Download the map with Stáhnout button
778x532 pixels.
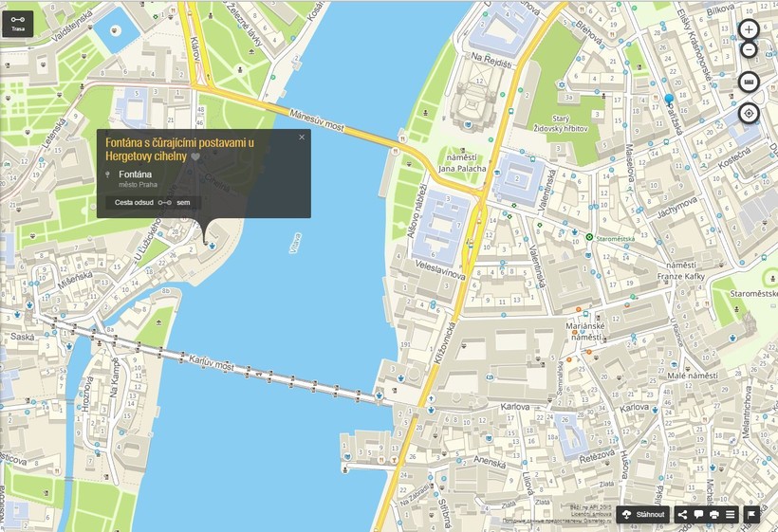click(642, 515)
